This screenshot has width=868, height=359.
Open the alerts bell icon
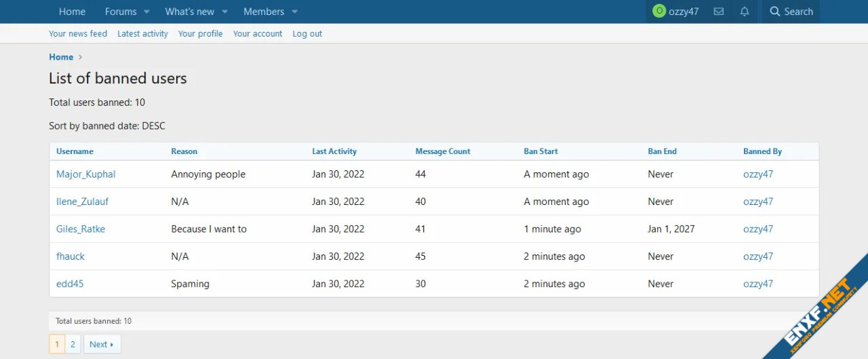pyautogui.click(x=745, y=12)
